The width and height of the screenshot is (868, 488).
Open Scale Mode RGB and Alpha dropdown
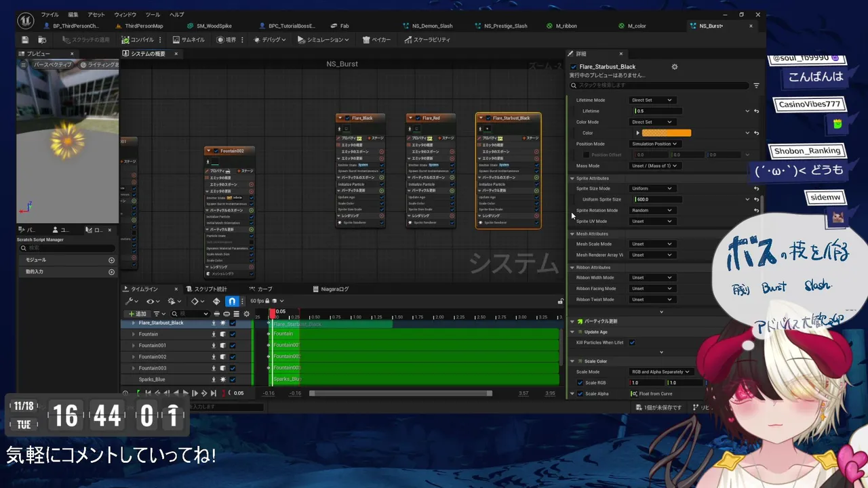[x=661, y=372]
